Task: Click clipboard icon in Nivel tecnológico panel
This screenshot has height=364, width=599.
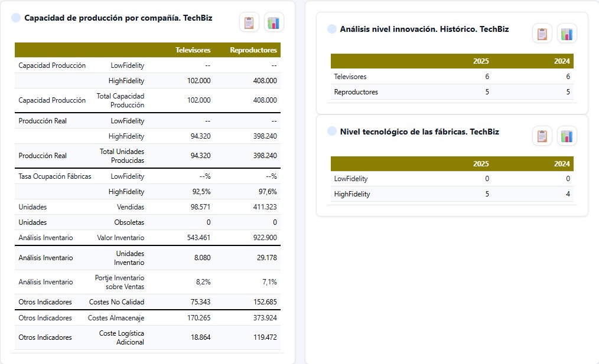Action: [542, 136]
